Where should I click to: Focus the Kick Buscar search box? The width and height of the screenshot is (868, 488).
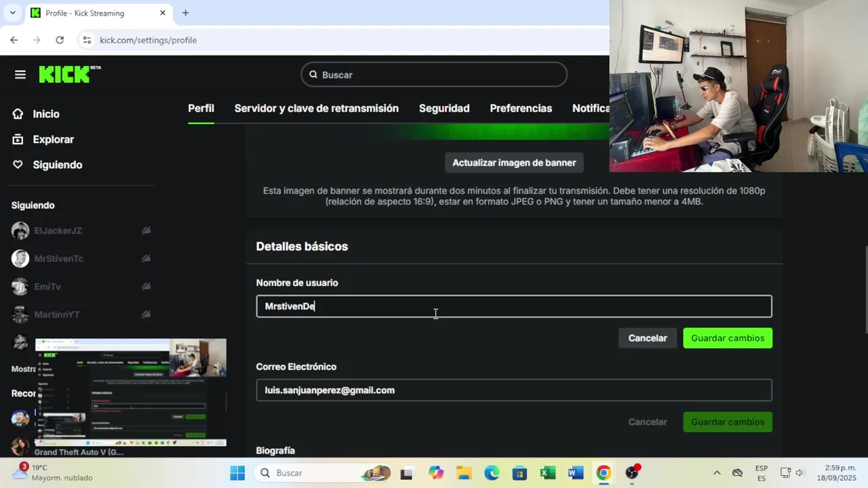click(434, 75)
